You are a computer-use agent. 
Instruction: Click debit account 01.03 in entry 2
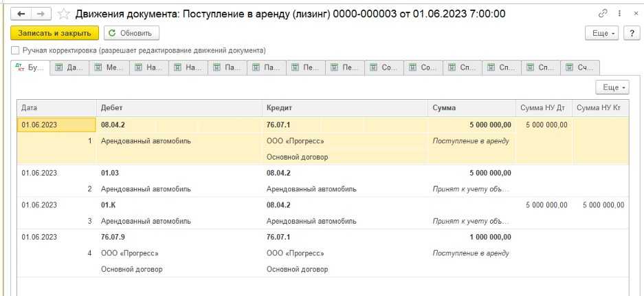(110, 173)
